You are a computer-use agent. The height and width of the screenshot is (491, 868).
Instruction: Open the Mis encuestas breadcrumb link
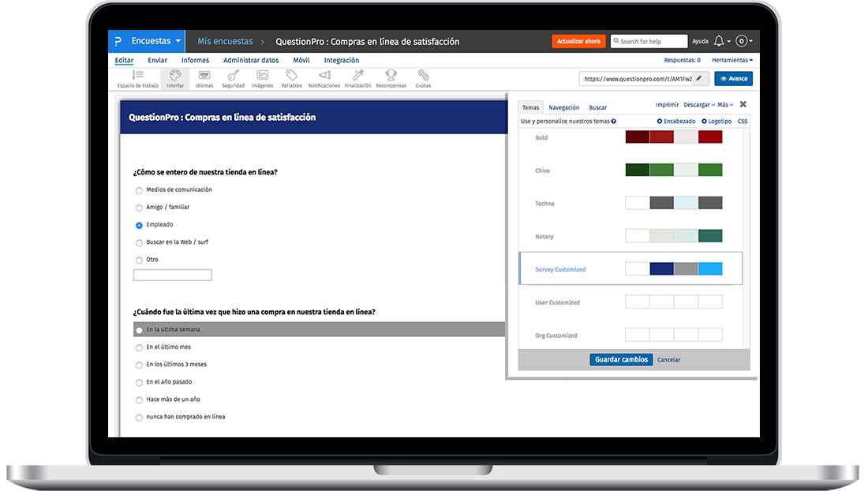click(226, 42)
